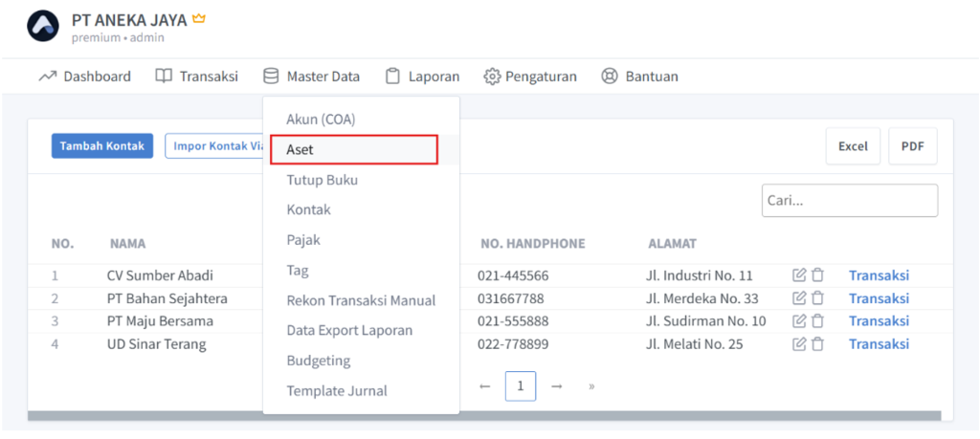The image size is (980, 439).
Task: Choose Tutup Buku in the dropdown list
Action: [x=323, y=180]
